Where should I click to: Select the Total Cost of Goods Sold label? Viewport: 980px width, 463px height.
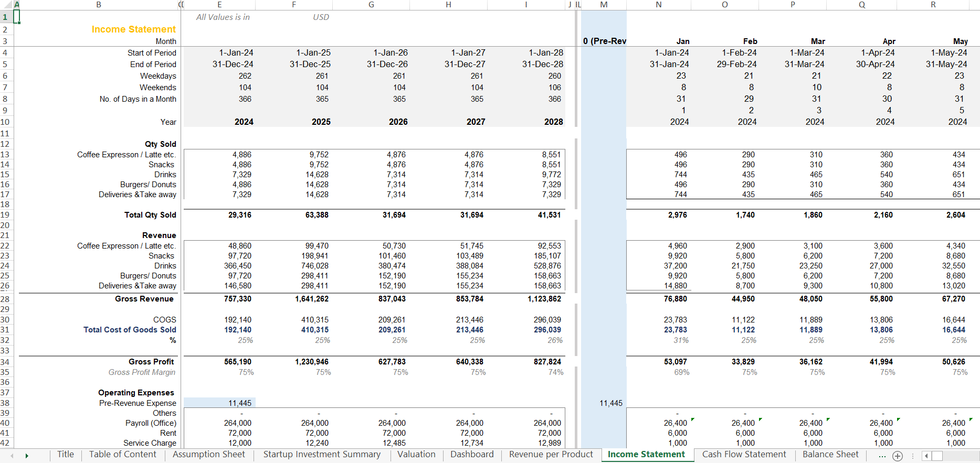coord(130,330)
